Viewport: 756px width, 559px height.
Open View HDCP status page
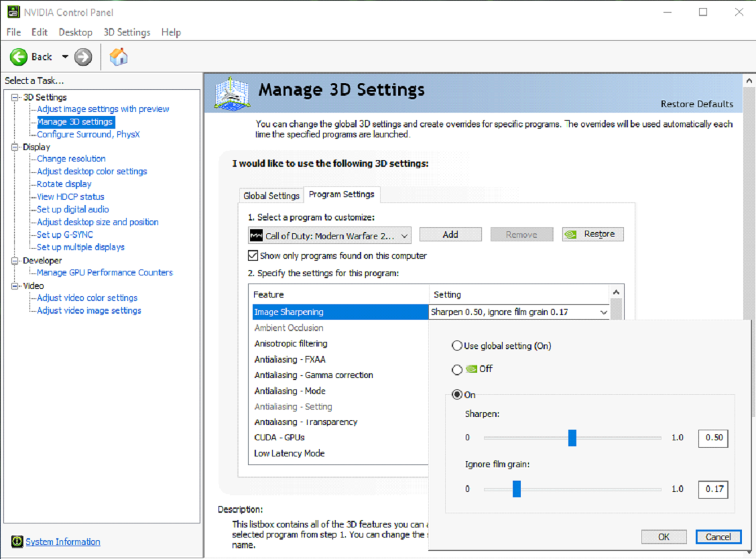pos(70,196)
